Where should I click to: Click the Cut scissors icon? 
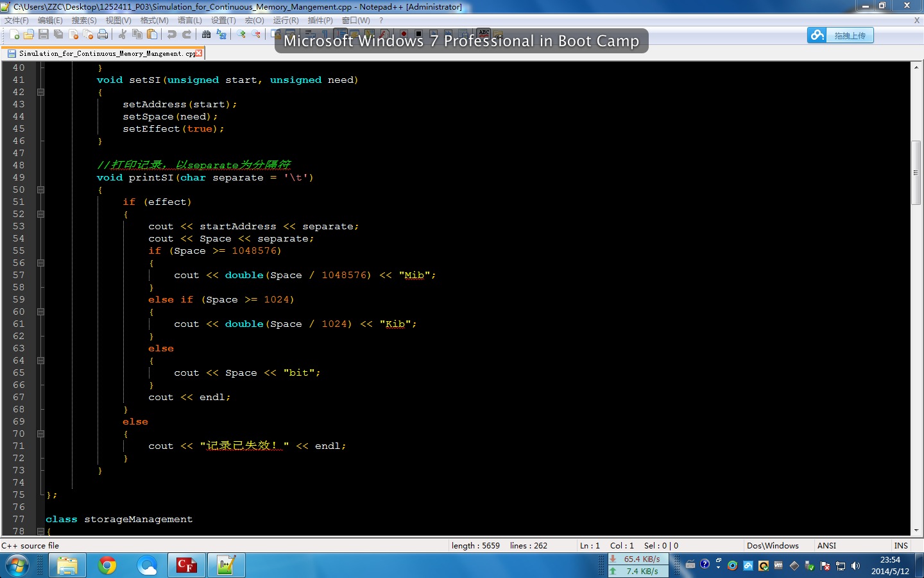click(122, 34)
